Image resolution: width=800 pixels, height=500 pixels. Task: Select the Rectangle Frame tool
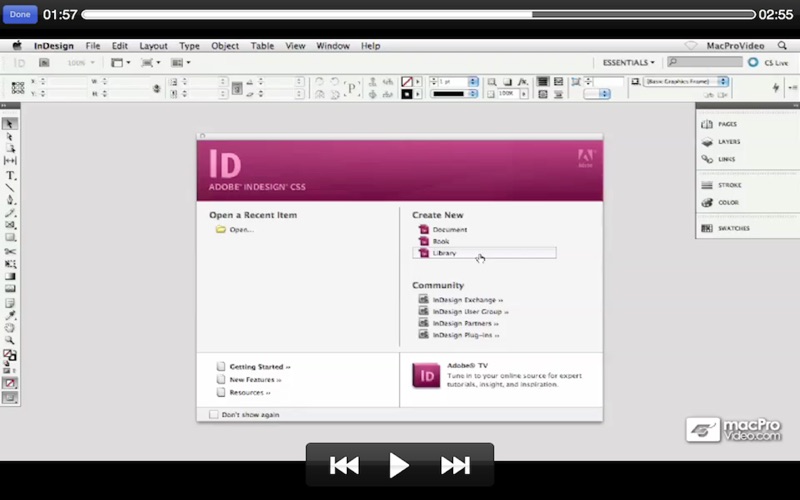coord(10,225)
